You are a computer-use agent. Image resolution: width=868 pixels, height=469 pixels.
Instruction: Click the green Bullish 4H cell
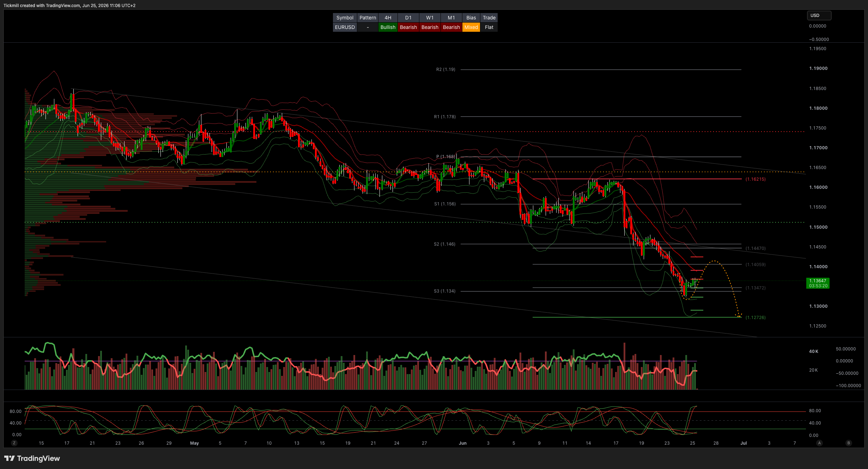pyautogui.click(x=388, y=27)
